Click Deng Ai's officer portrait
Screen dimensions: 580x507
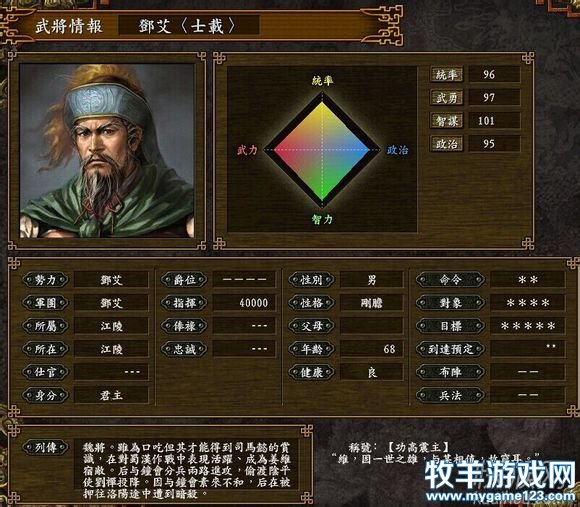click(x=107, y=151)
